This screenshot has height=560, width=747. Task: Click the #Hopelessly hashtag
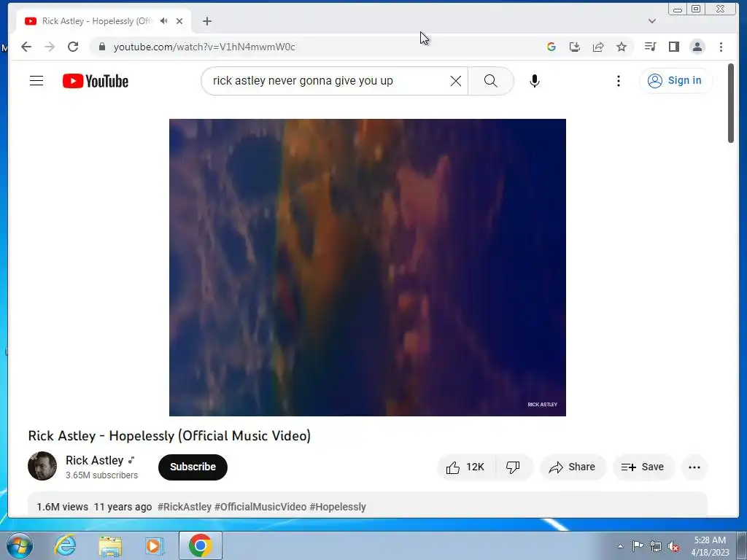click(338, 507)
